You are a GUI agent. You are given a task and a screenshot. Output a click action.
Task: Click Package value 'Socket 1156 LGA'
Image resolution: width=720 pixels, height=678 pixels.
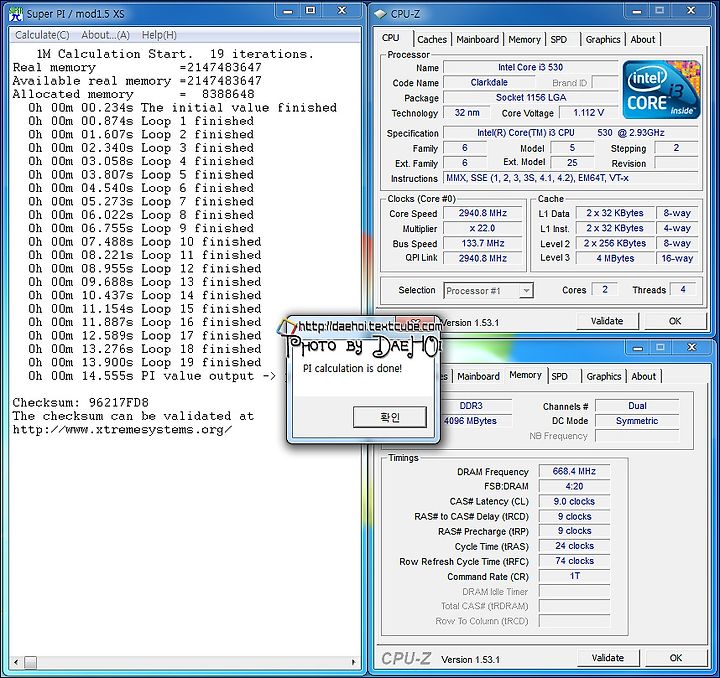tap(530, 98)
